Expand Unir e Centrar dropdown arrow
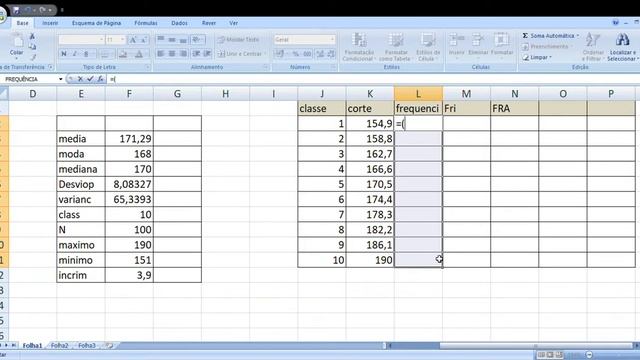Image resolution: width=640 pixels, height=360 pixels. click(x=265, y=54)
